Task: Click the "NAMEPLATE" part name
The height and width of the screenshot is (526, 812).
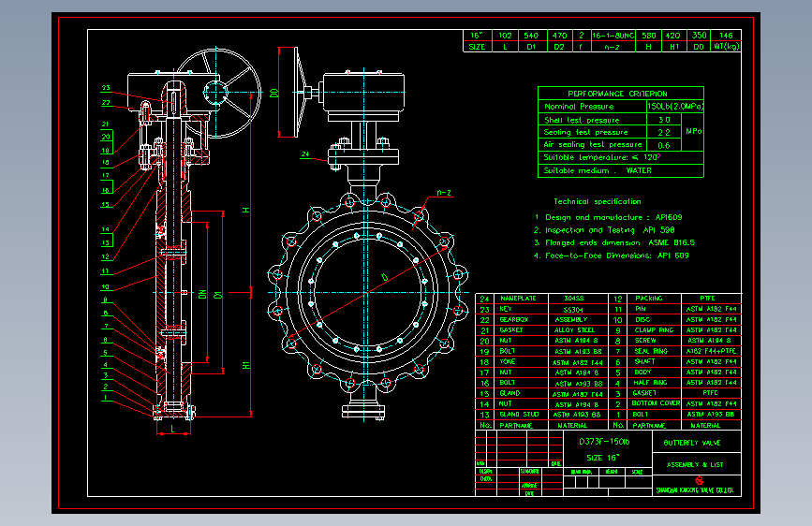Action: pos(518,299)
